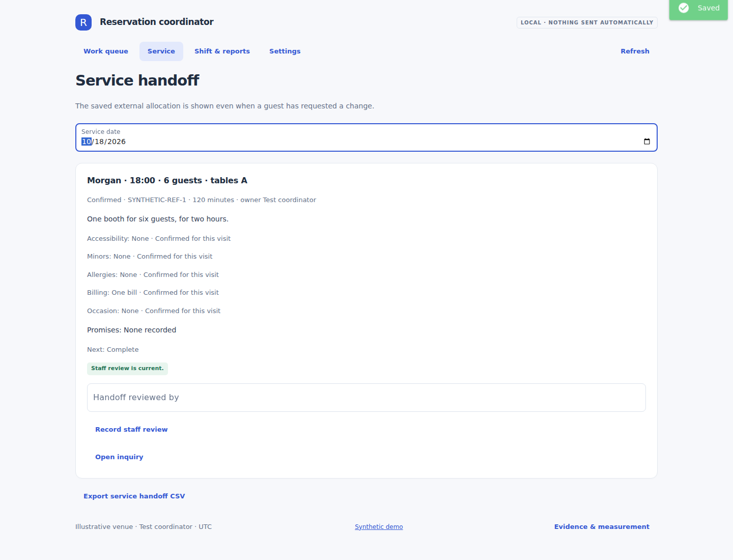Click the 'Illustrative venue · Test coordinator · UTC' footer text

[x=144, y=527]
